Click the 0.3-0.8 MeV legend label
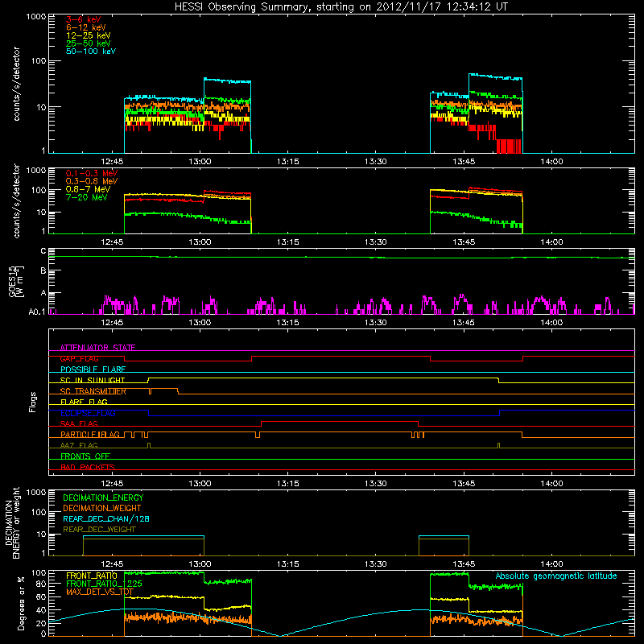This screenshot has width=644, height=644. pos(92,181)
